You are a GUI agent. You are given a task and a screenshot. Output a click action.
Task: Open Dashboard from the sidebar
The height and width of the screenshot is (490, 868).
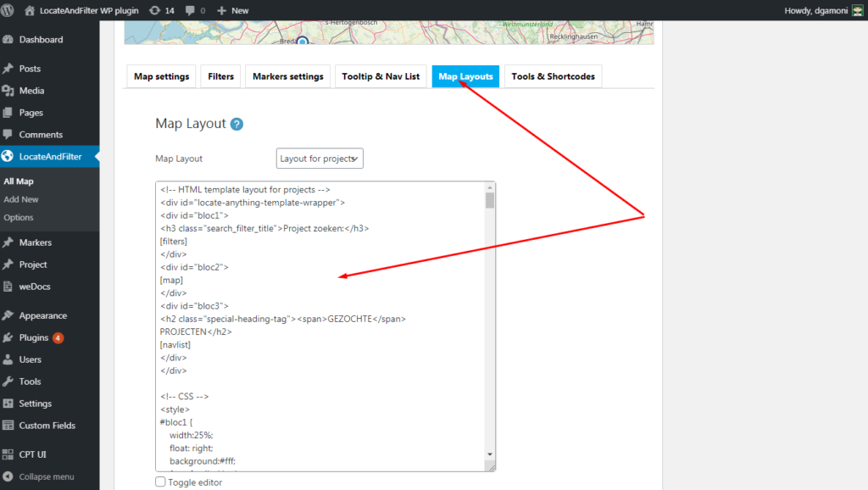(x=41, y=40)
